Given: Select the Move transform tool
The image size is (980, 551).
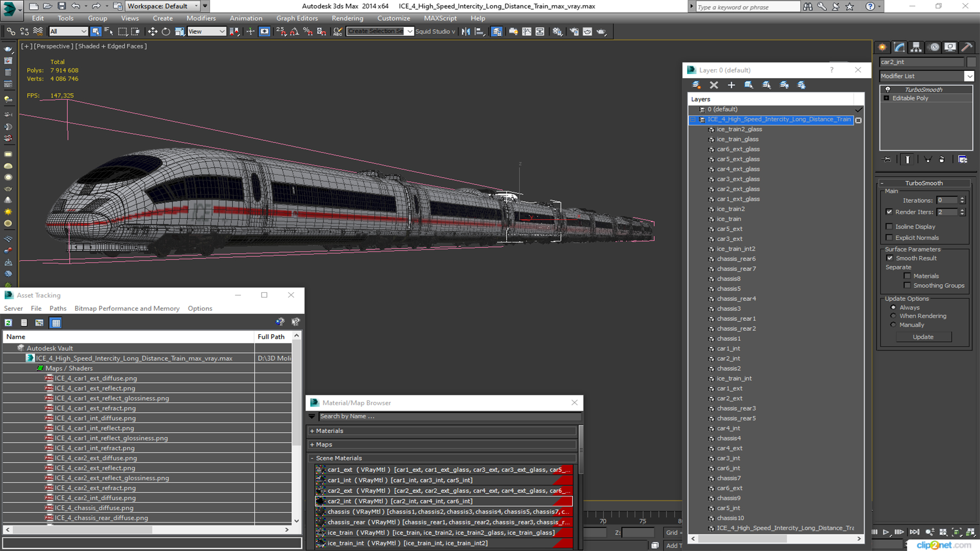Looking at the screenshot, I should click(152, 32).
